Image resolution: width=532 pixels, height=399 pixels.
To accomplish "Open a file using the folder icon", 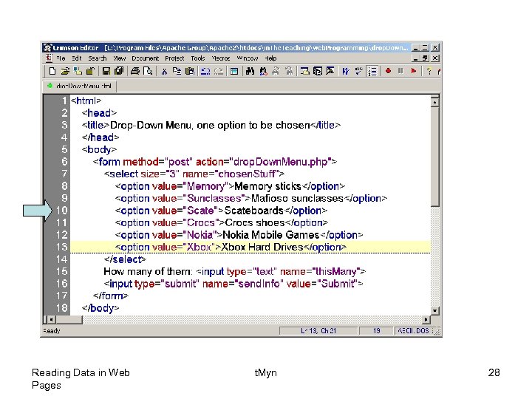I will point(65,71).
